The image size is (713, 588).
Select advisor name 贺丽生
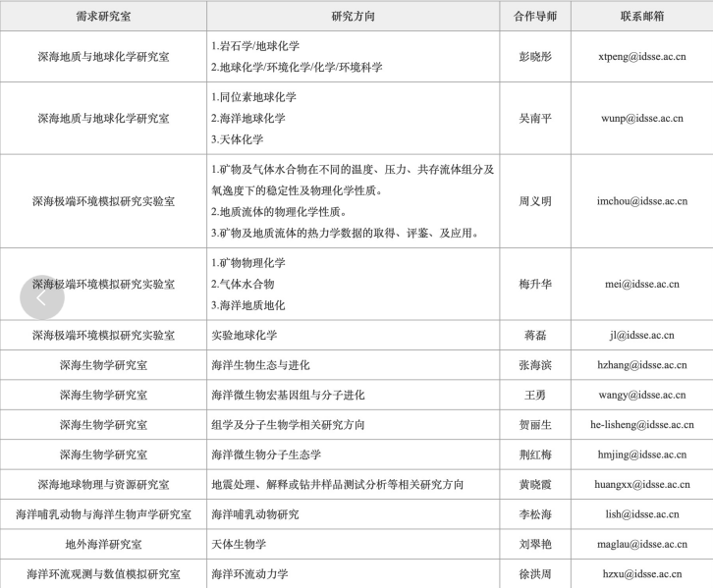click(535, 425)
